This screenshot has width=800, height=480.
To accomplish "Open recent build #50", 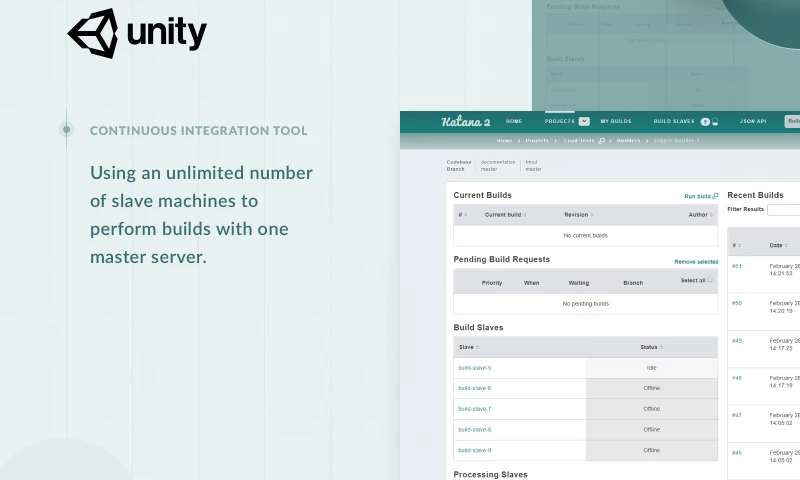I will (x=737, y=304).
